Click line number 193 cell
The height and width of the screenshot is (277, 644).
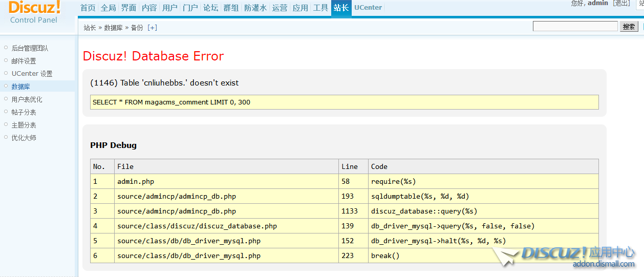click(x=353, y=196)
